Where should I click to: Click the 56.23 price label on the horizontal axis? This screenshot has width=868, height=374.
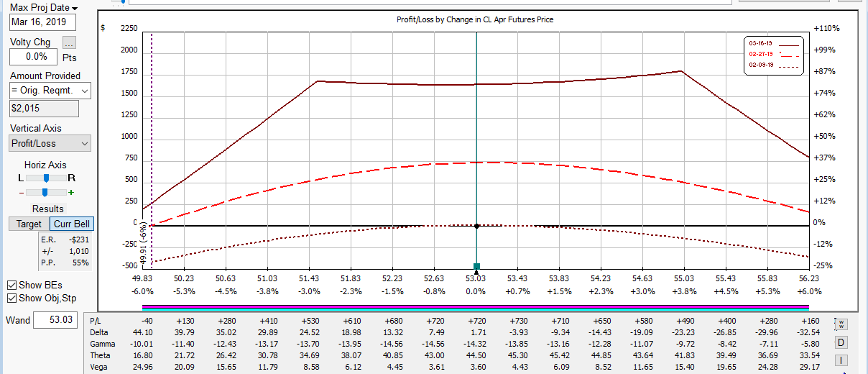pyautogui.click(x=809, y=278)
